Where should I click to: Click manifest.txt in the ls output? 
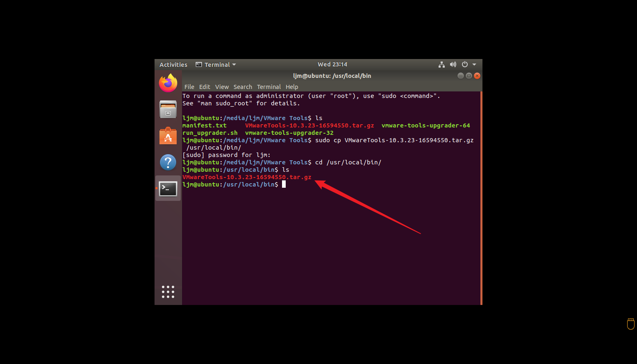[205, 125]
